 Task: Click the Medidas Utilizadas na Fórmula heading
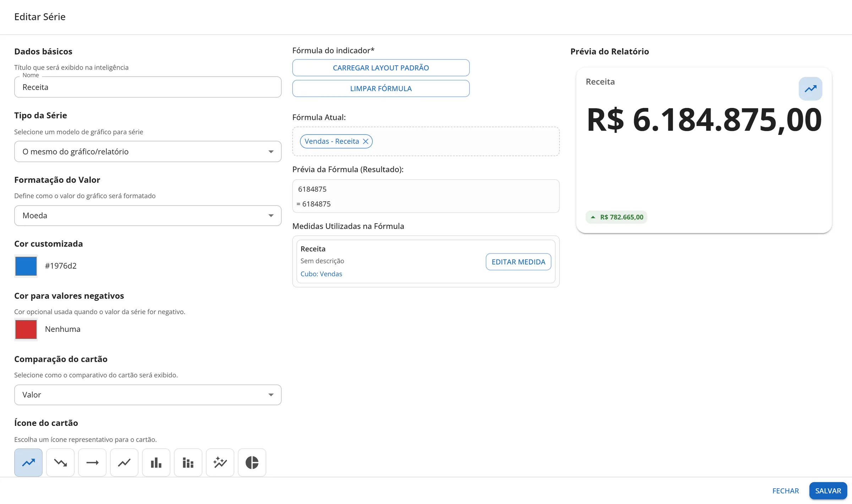click(348, 226)
